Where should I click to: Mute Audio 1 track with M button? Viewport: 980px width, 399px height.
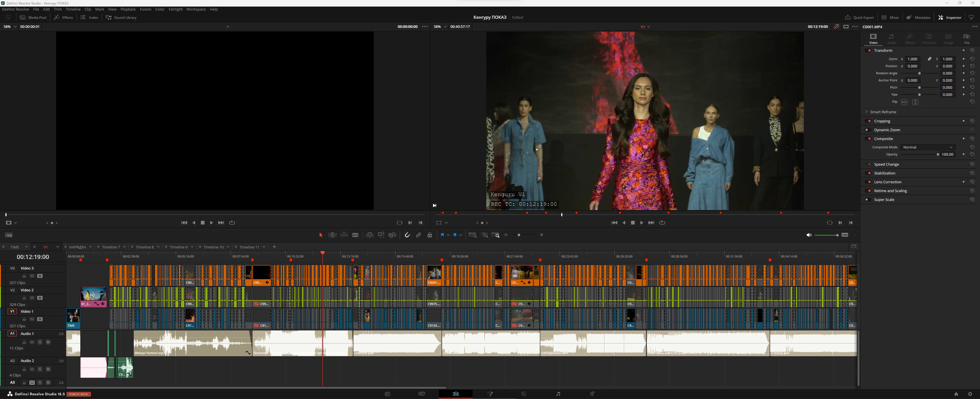click(48, 342)
